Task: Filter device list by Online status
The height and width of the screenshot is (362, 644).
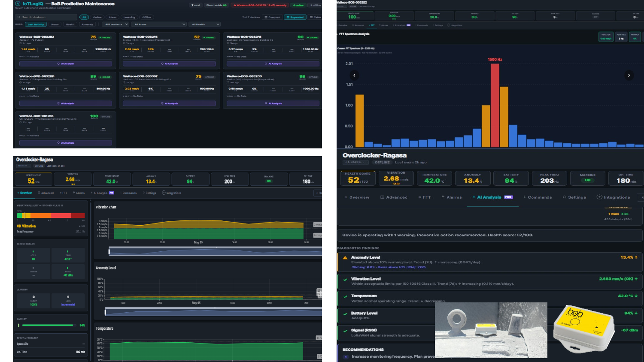Action: pos(97,17)
